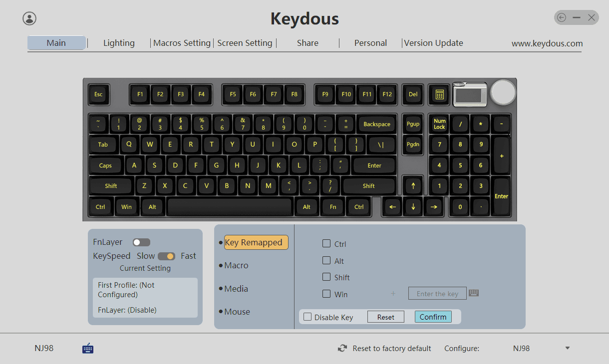Click the rotary knob on the keyboard
The height and width of the screenshot is (364, 609).
(503, 91)
